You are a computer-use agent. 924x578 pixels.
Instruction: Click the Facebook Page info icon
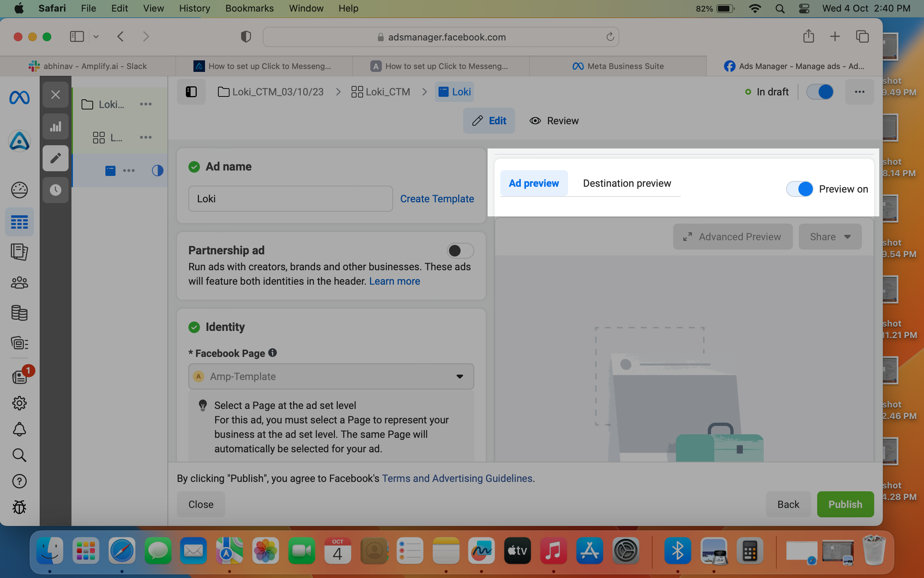(272, 353)
